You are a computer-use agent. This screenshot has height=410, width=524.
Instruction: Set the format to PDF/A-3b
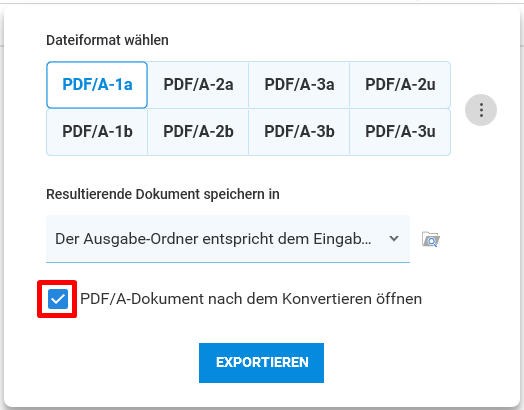click(299, 132)
